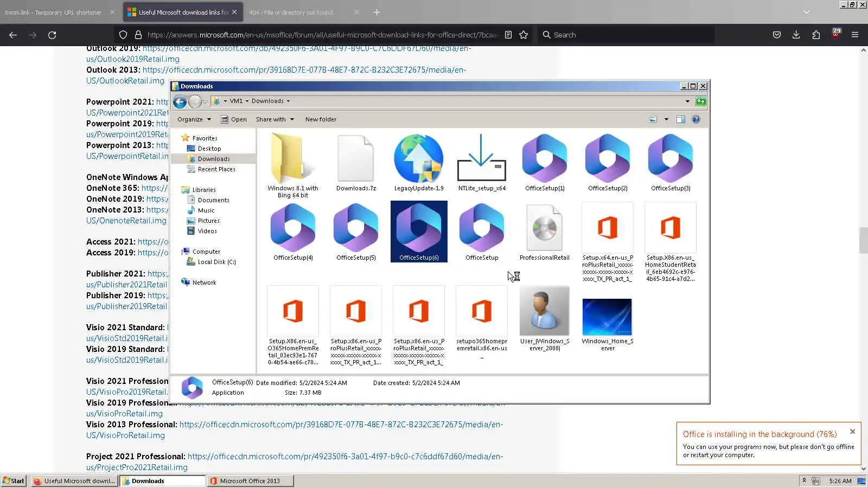The width and height of the screenshot is (868, 488).
Task: Select the NTLite_setup_x64 file
Action: click(482, 163)
